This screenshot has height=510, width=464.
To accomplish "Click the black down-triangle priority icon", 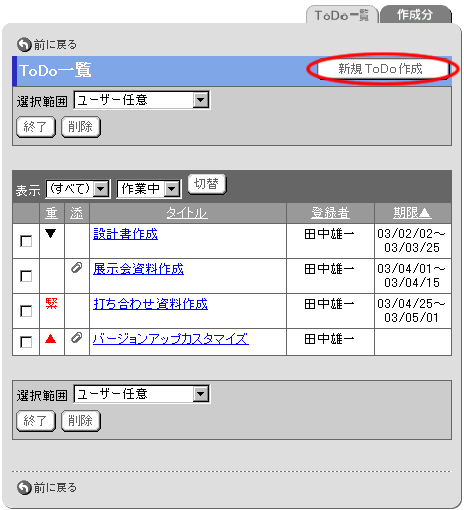I will (51, 233).
